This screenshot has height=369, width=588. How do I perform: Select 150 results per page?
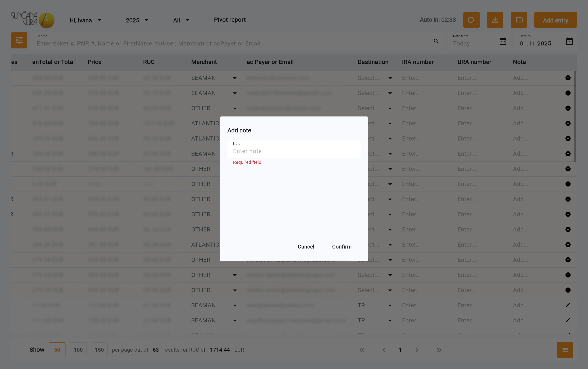99,350
